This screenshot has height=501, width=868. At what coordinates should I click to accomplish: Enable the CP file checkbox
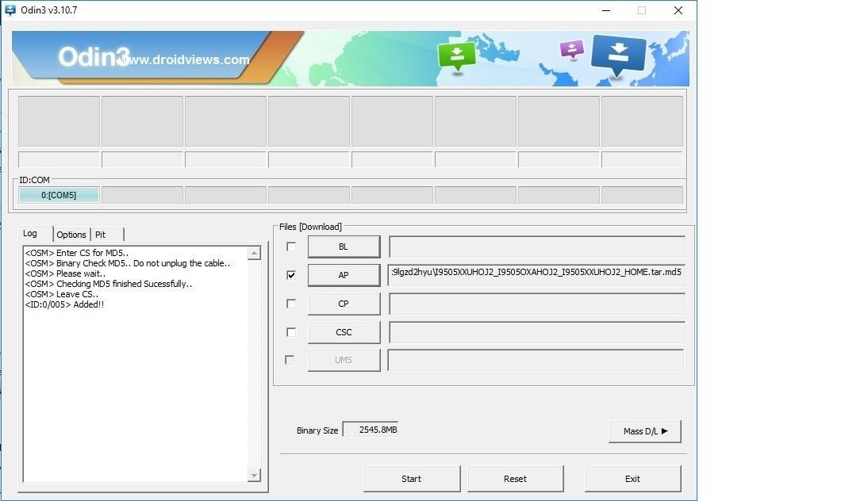click(x=291, y=304)
